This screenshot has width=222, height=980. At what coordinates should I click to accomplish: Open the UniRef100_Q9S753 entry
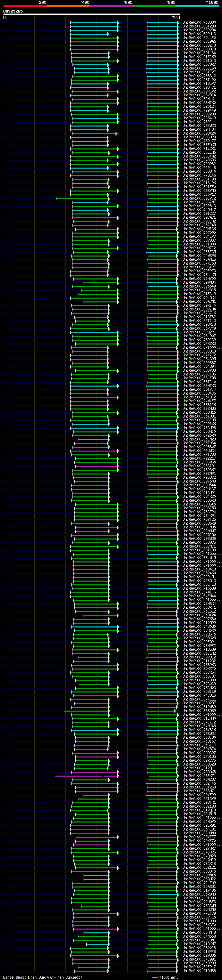199,508
